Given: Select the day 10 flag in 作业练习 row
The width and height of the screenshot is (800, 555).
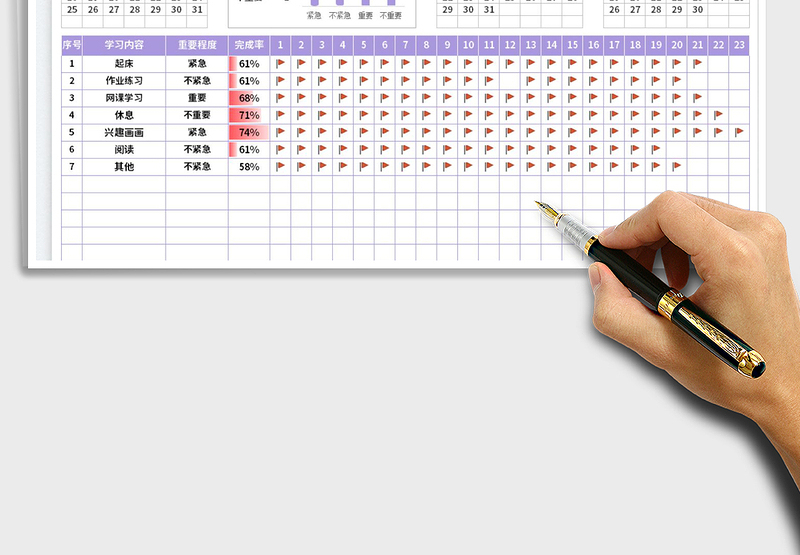Looking at the screenshot, I should [x=468, y=81].
